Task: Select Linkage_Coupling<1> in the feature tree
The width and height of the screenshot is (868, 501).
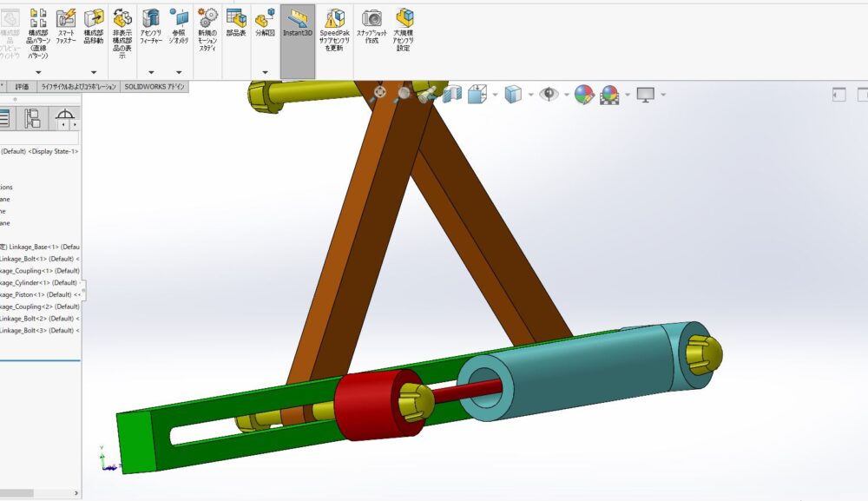Action: click(x=40, y=271)
